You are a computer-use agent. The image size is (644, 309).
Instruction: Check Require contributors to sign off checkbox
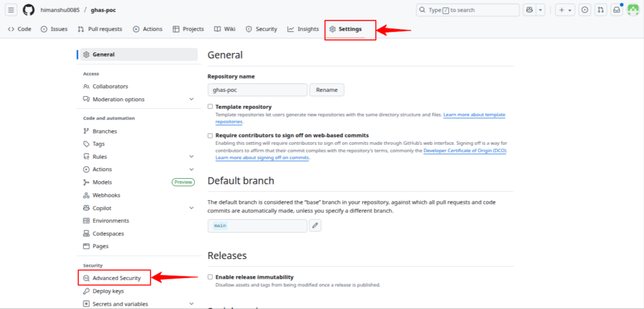[211, 135]
